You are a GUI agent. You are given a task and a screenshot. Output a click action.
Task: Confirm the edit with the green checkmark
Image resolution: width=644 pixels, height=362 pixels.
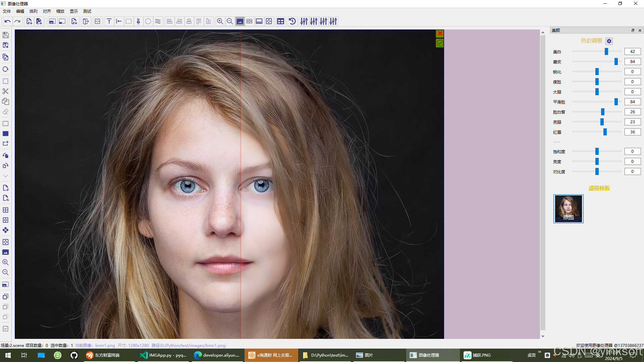pyautogui.click(x=440, y=43)
